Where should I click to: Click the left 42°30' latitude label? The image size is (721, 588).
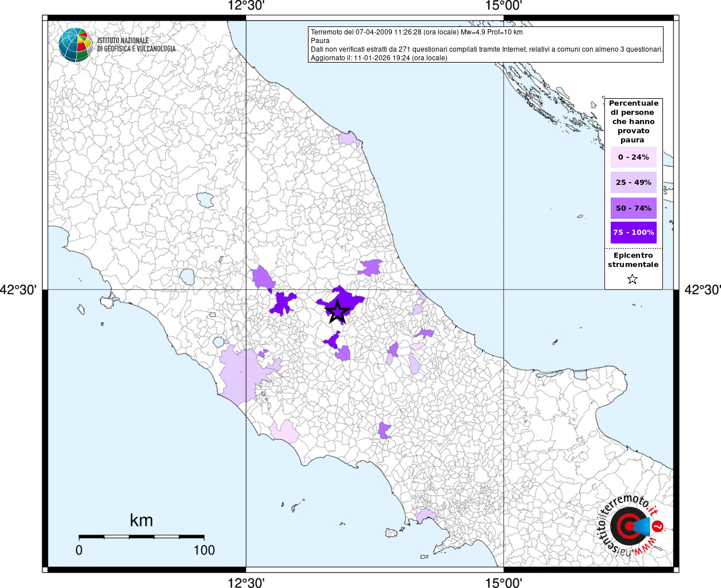[x=18, y=289]
